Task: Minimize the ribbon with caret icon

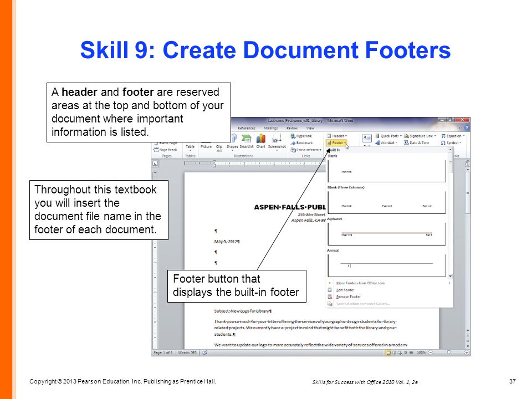Action: 461,128
